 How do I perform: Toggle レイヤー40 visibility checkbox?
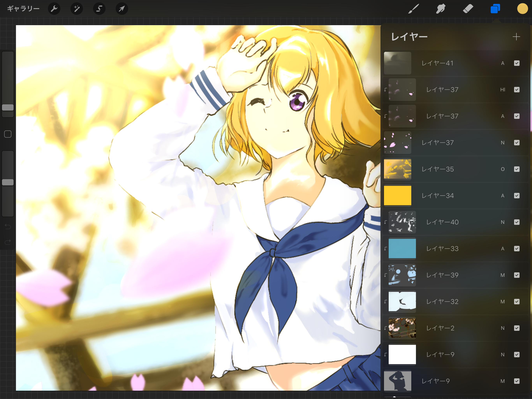517,222
